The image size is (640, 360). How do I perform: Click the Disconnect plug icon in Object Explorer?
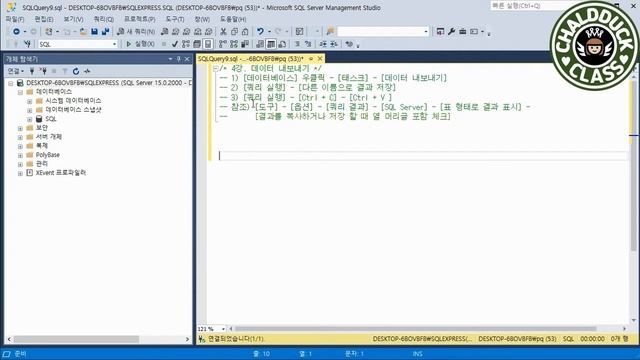43,71
